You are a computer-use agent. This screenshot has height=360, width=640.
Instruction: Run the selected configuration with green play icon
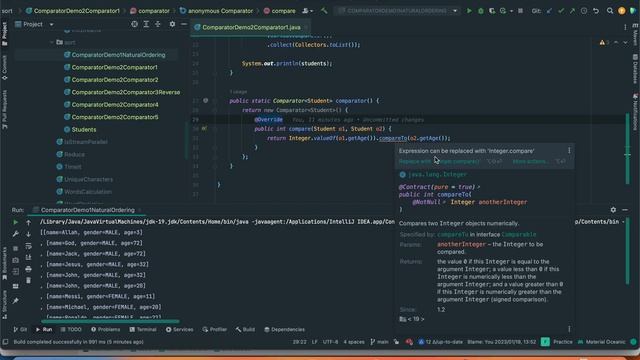pyautogui.click(x=469, y=11)
